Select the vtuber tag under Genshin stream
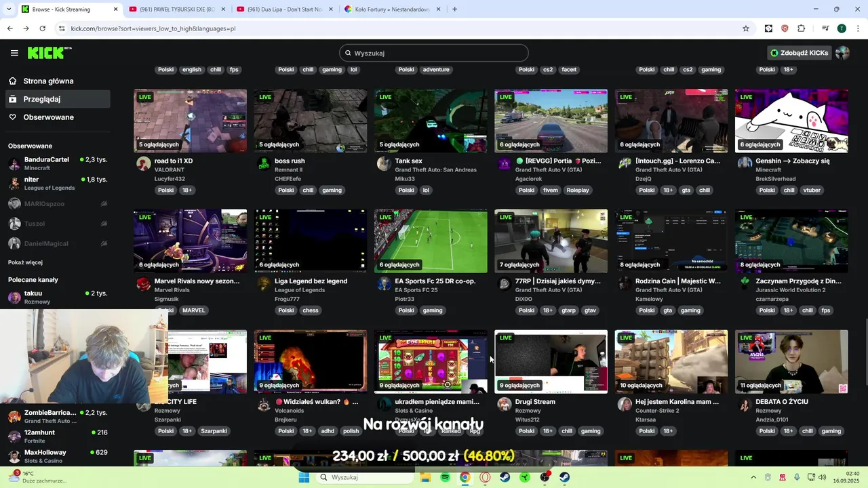 (812, 190)
